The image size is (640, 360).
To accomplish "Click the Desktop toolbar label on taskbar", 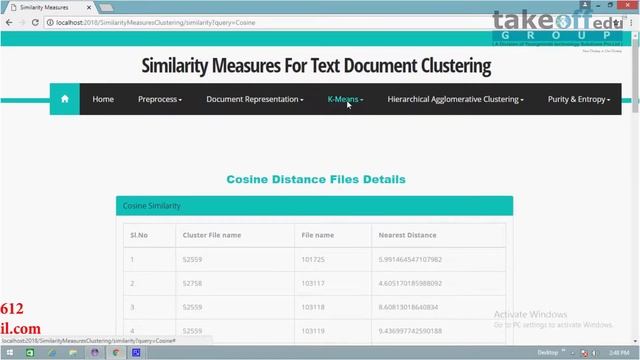I will click(547, 353).
